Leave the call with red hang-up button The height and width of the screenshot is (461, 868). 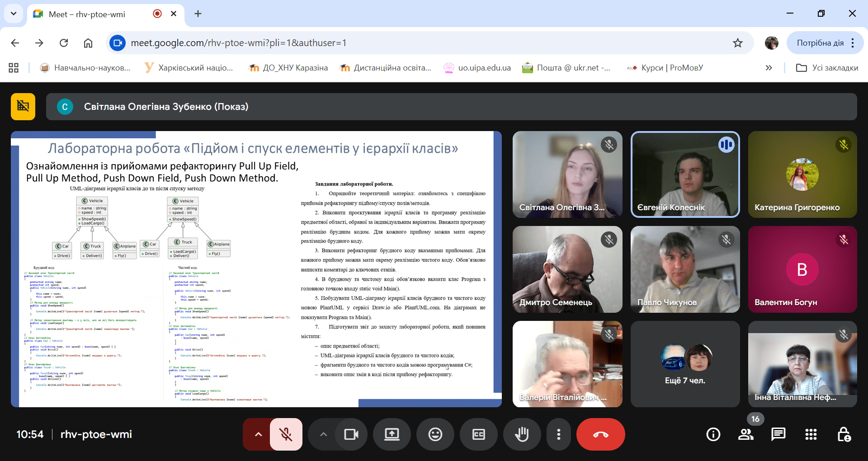600,435
